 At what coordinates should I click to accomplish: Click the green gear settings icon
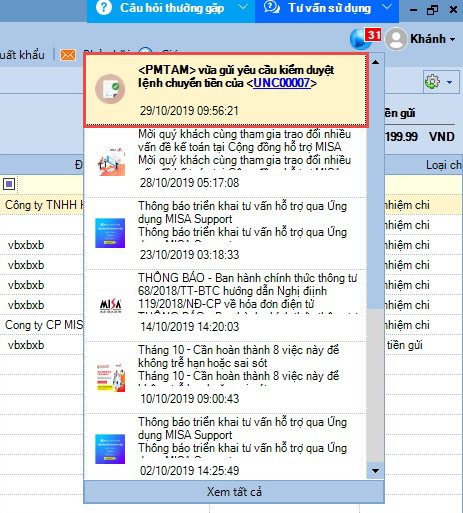[x=432, y=82]
